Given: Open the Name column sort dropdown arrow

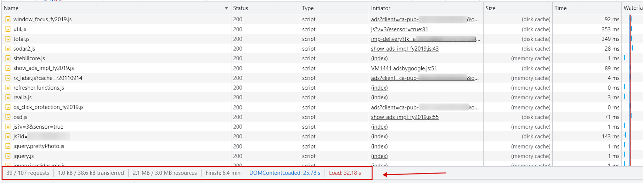Looking at the screenshot, I should (x=226, y=8).
